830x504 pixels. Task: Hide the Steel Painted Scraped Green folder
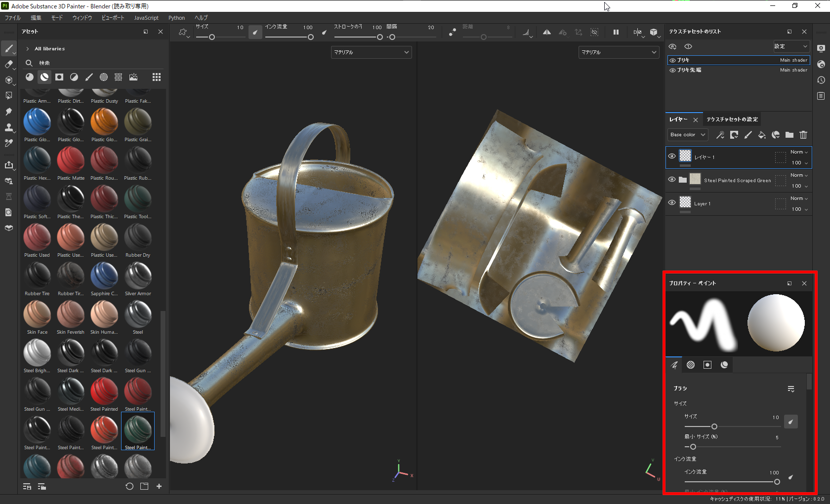click(x=672, y=179)
